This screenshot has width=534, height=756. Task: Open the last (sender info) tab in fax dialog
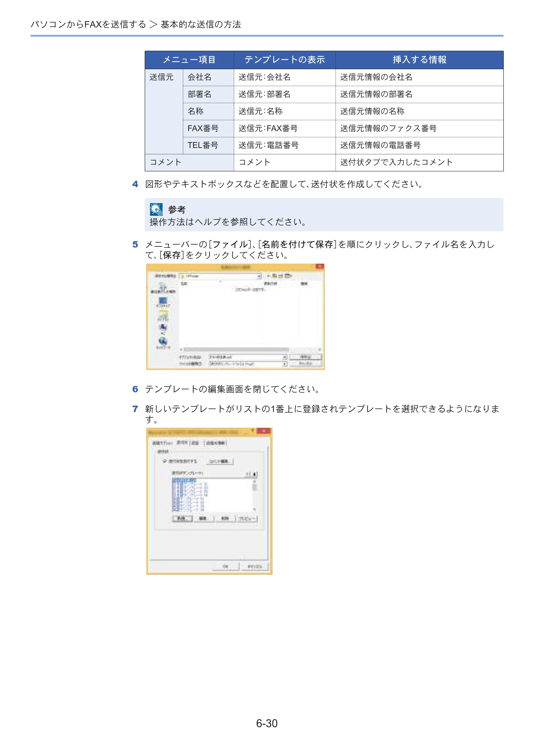tap(216, 443)
